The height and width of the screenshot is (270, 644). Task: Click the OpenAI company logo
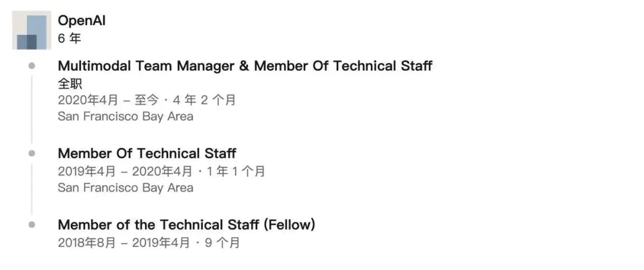point(32,30)
